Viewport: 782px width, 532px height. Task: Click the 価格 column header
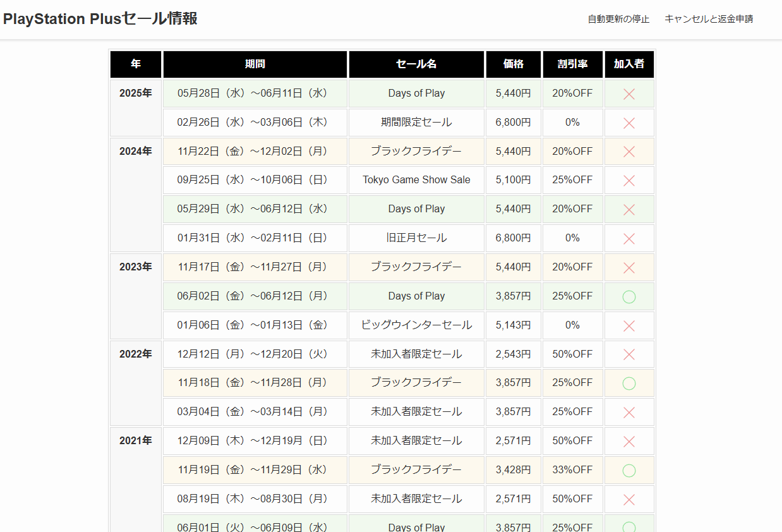coord(513,64)
